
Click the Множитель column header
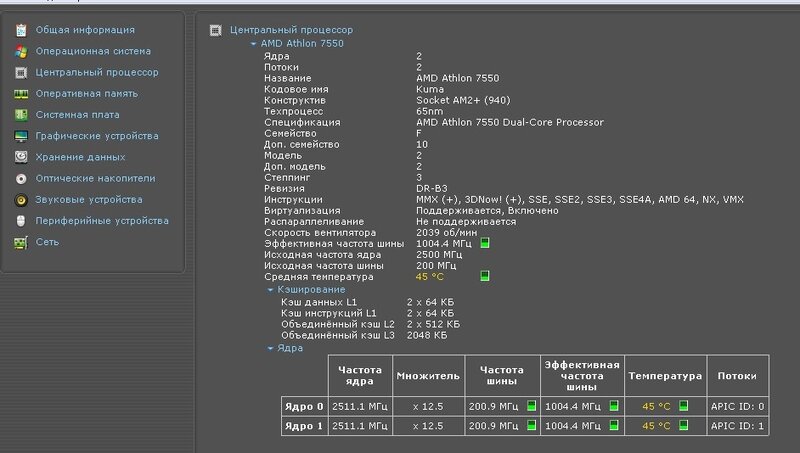tap(428, 376)
